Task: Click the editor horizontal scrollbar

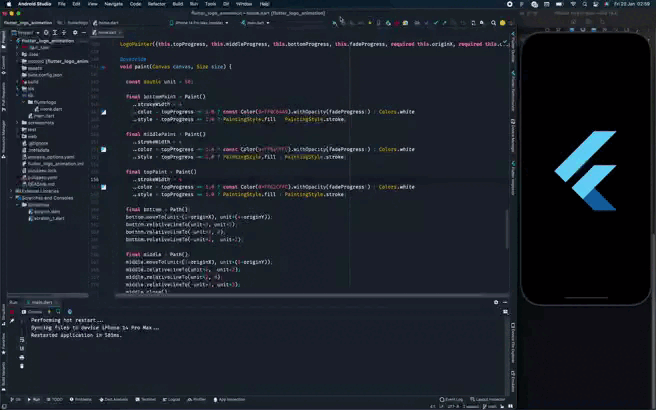Action: tap(312, 295)
